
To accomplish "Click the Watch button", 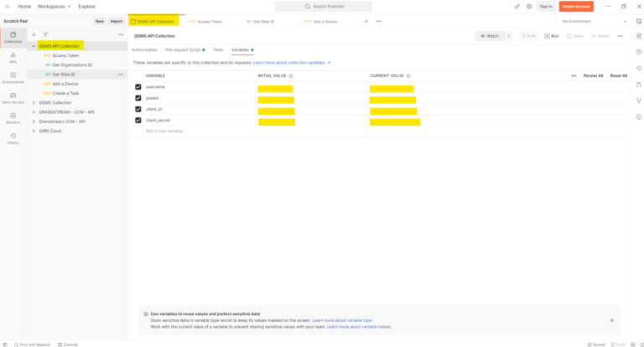I will (490, 36).
